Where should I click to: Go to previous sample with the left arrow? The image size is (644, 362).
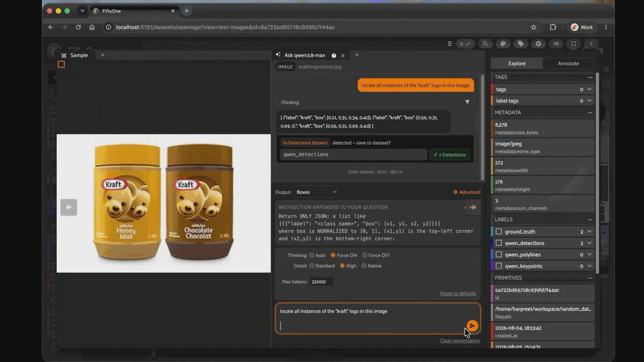tap(69, 207)
